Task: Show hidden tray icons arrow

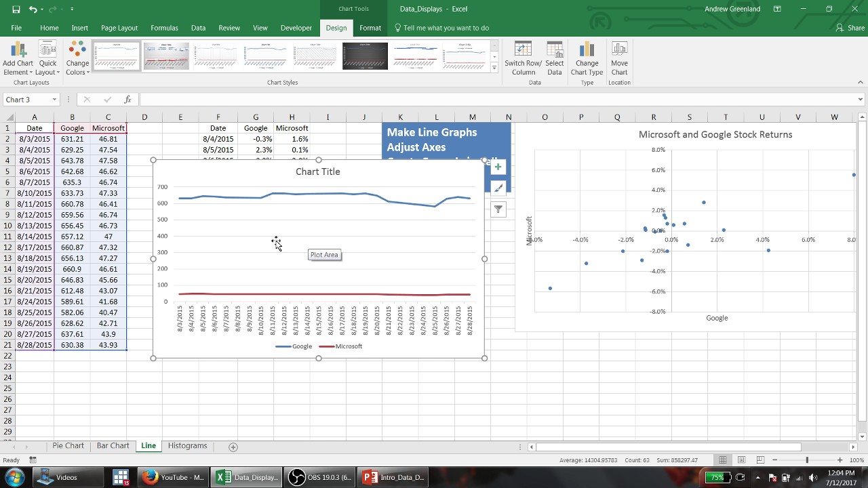Action: pyautogui.click(x=757, y=477)
